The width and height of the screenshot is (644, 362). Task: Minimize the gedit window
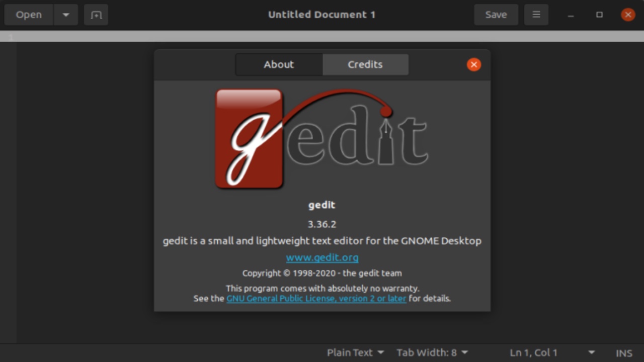(x=571, y=15)
